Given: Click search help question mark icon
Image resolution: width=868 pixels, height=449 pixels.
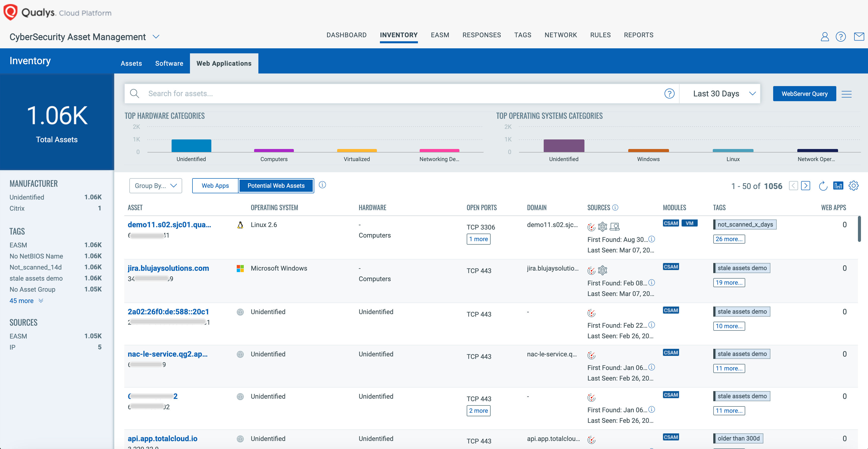Looking at the screenshot, I should click(669, 94).
